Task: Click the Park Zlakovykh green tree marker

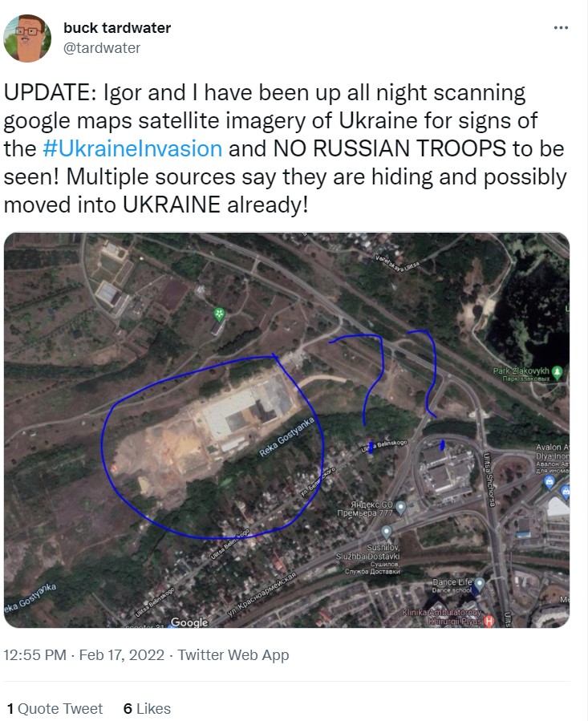Action: [x=558, y=372]
